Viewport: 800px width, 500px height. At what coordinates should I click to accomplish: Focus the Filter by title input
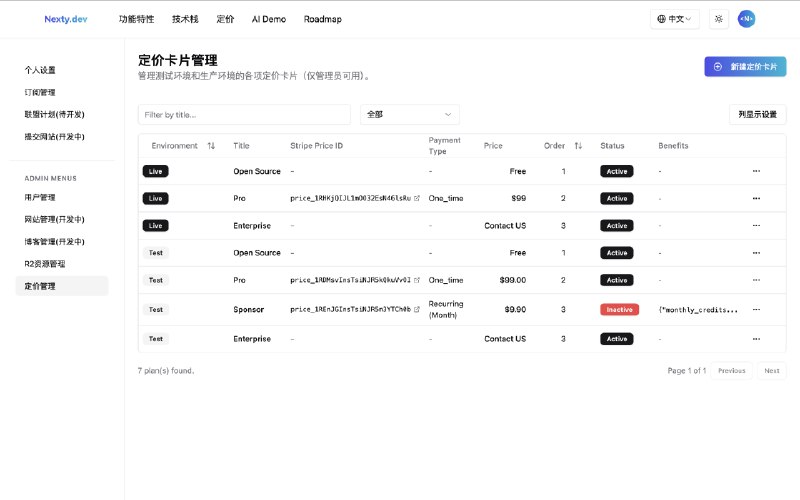[x=244, y=115]
